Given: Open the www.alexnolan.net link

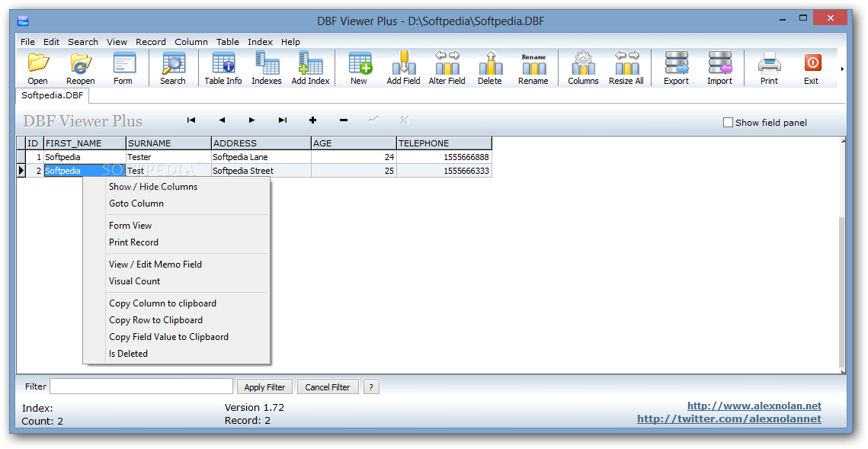Looking at the screenshot, I should pos(754,406).
